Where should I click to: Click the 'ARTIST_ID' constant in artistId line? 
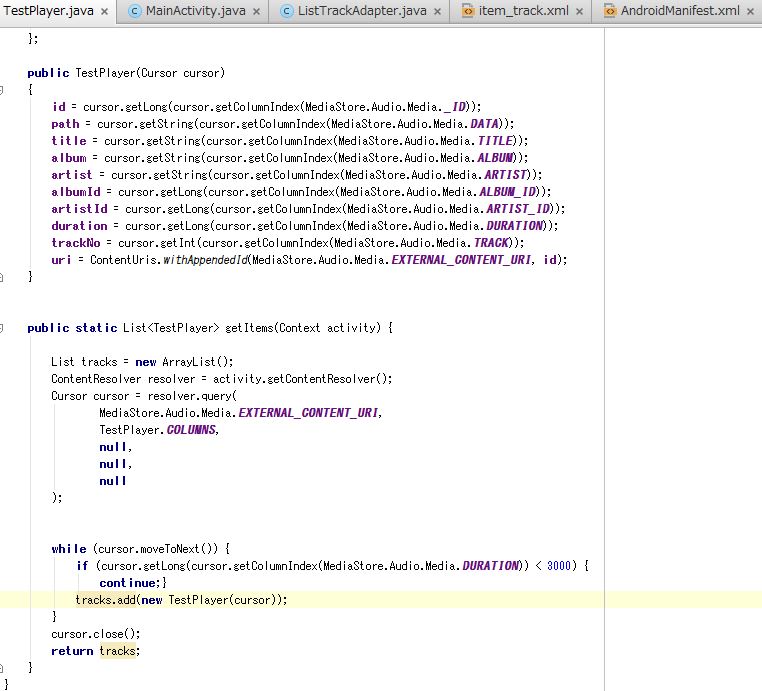pyautogui.click(x=518, y=209)
